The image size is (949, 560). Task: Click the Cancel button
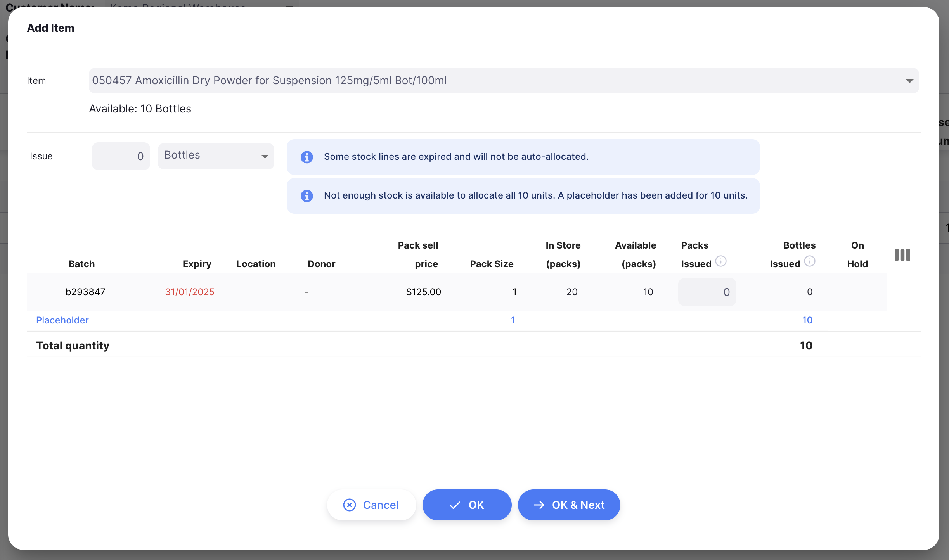371,505
